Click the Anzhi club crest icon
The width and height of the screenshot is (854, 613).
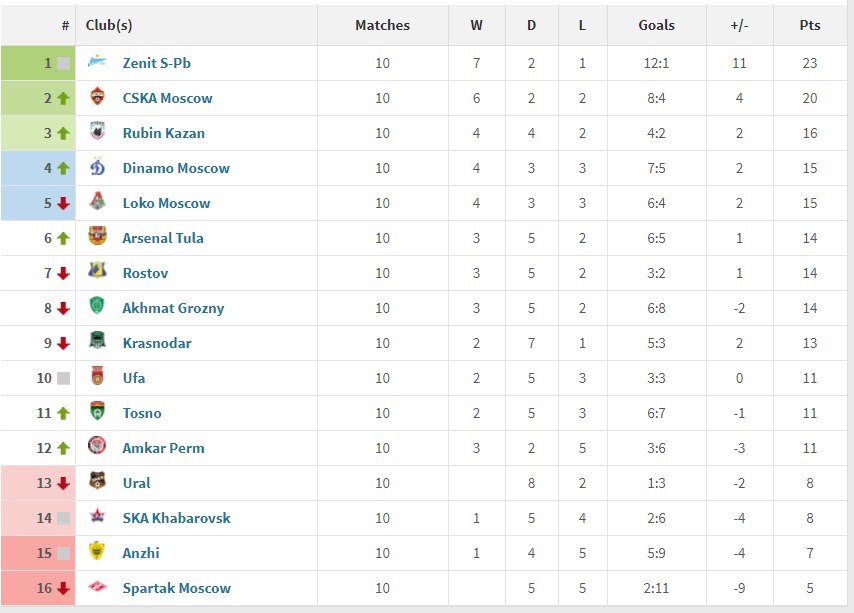coord(97,551)
